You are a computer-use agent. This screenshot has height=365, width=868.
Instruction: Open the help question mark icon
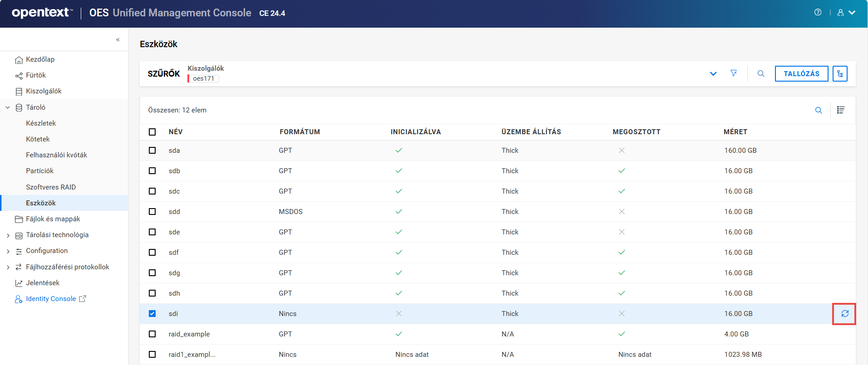pos(818,13)
